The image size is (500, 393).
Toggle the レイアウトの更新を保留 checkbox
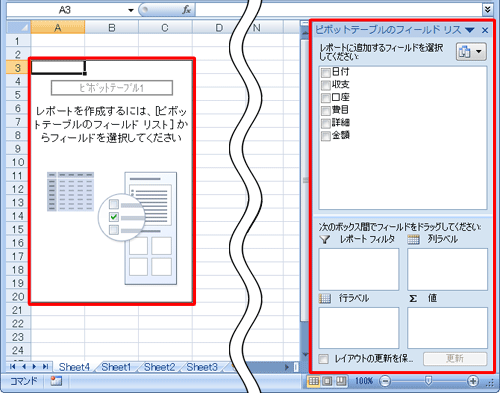(323, 359)
